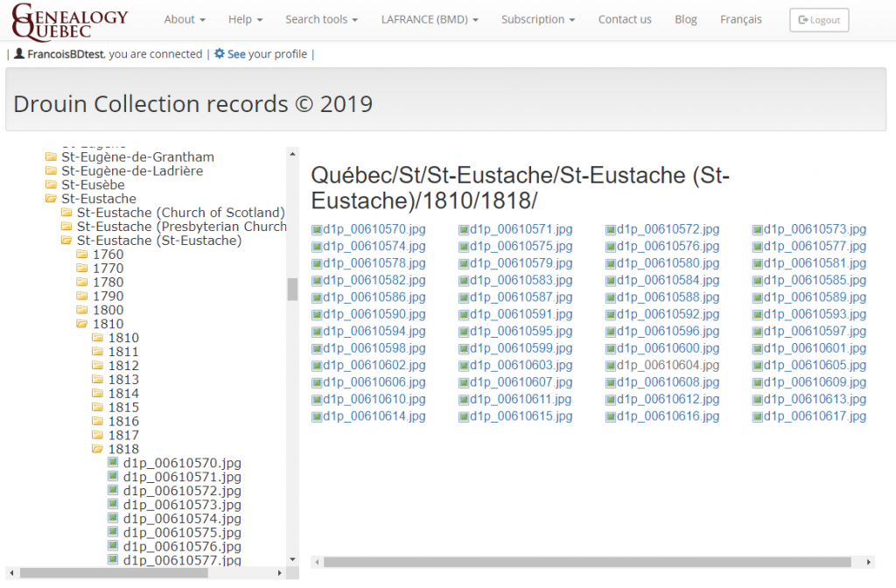The height and width of the screenshot is (588, 896).
Task: Open the LAFRANCE (BMD) dropdown
Action: tap(430, 19)
